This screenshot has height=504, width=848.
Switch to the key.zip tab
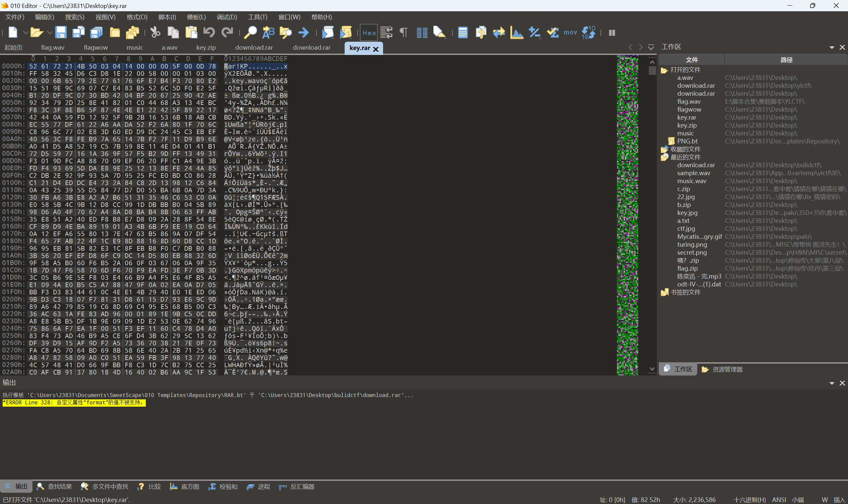(206, 48)
